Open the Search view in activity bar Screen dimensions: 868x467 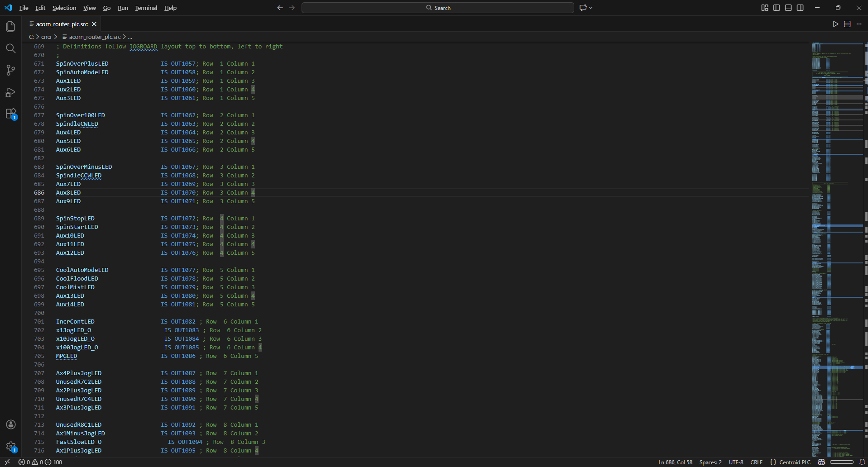tap(10, 48)
